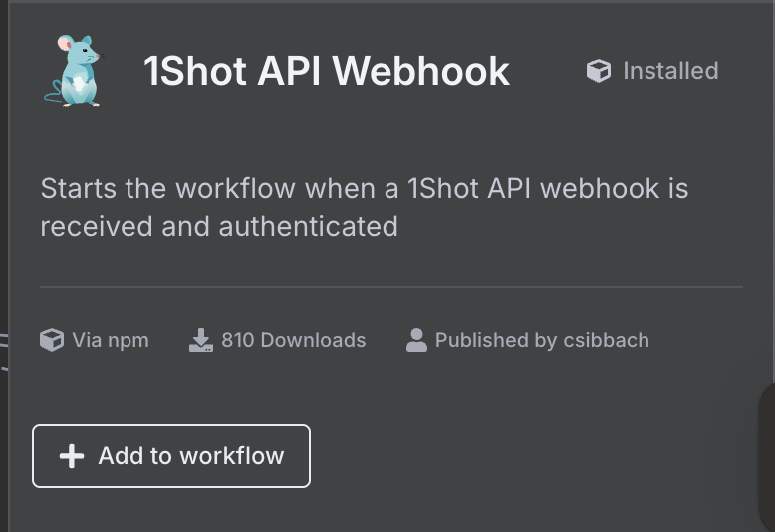
Task: Click the Via npm box icon
Action: tap(52, 340)
